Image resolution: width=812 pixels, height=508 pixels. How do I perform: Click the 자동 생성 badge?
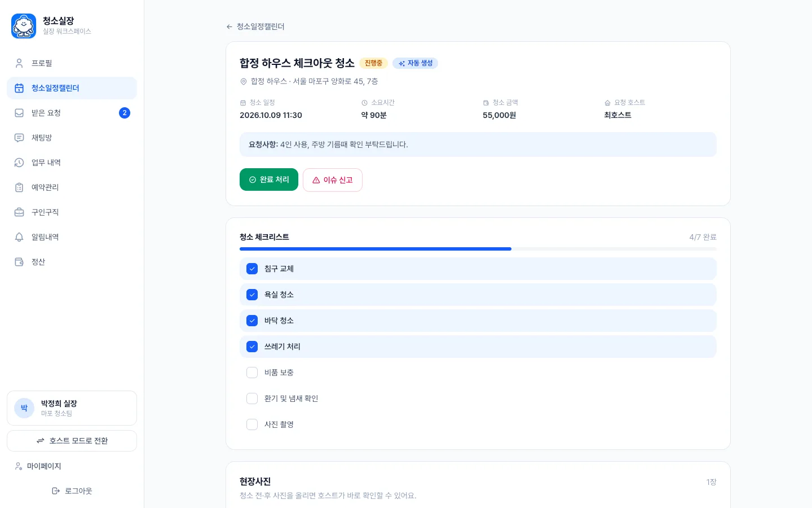[x=415, y=63]
